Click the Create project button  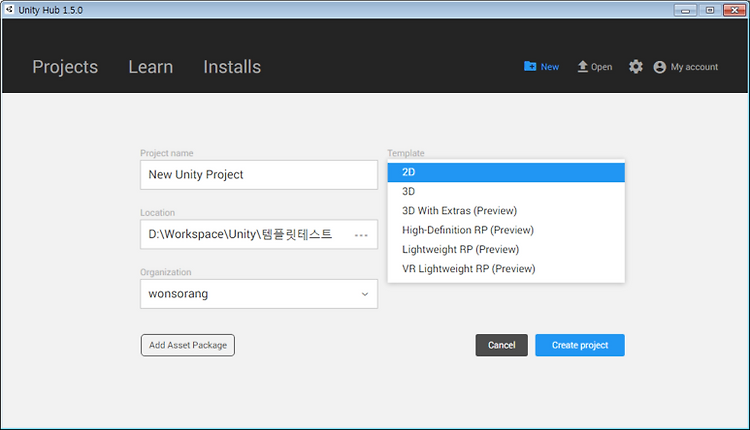point(580,345)
